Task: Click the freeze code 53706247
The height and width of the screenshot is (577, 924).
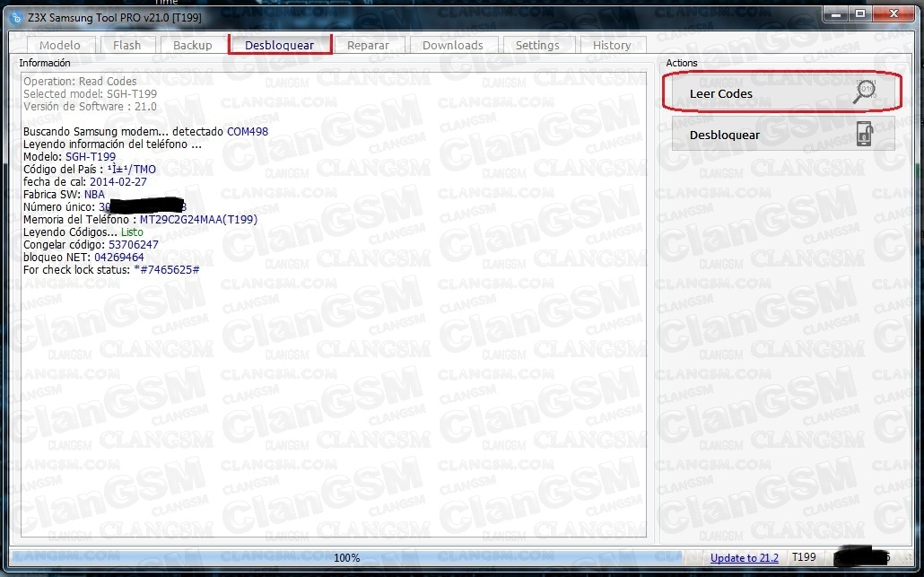Action: 133,245
